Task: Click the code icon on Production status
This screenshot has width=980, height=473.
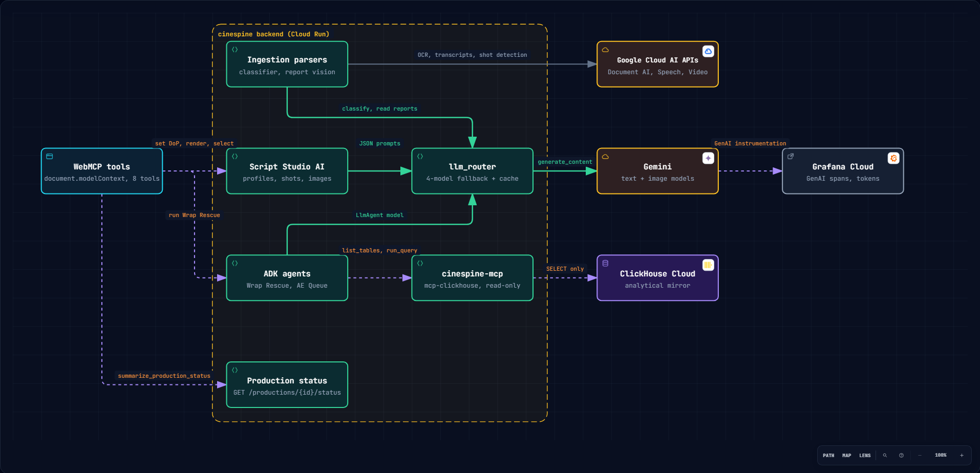Action: click(x=235, y=370)
